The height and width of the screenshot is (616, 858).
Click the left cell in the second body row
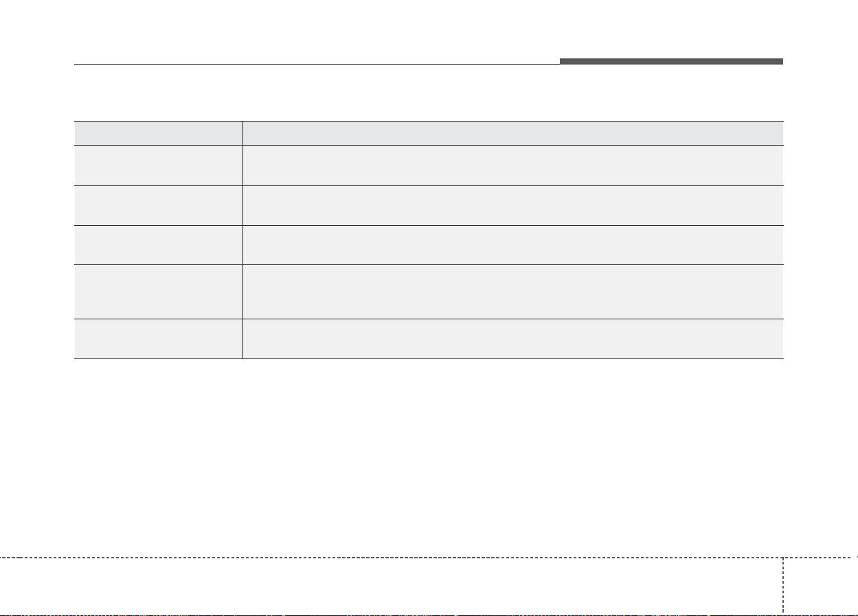(158, 205)
